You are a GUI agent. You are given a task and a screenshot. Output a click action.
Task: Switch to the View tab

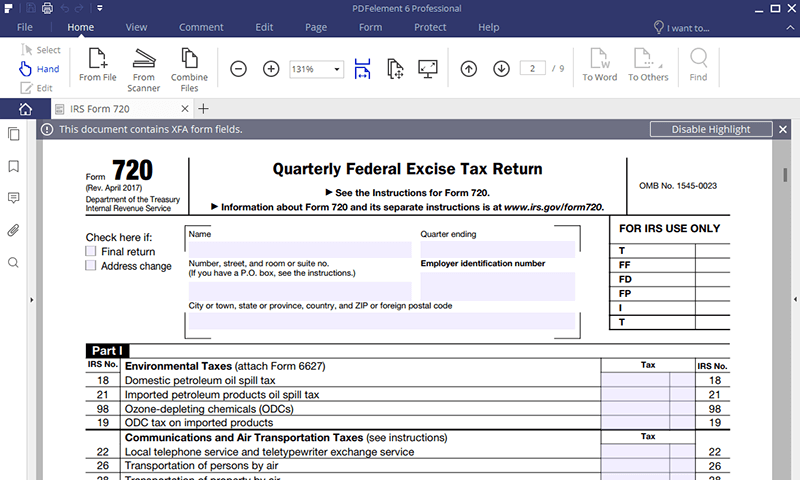(136, 28)
